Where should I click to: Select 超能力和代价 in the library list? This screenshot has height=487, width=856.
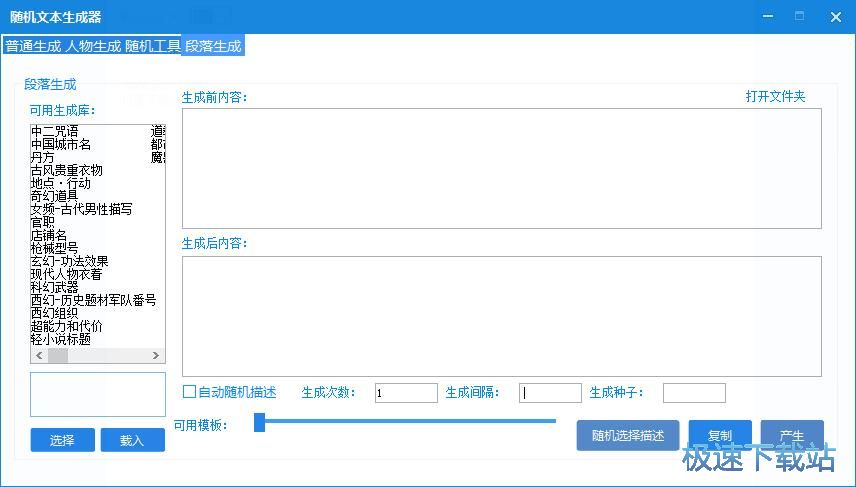tap(67, 326)
